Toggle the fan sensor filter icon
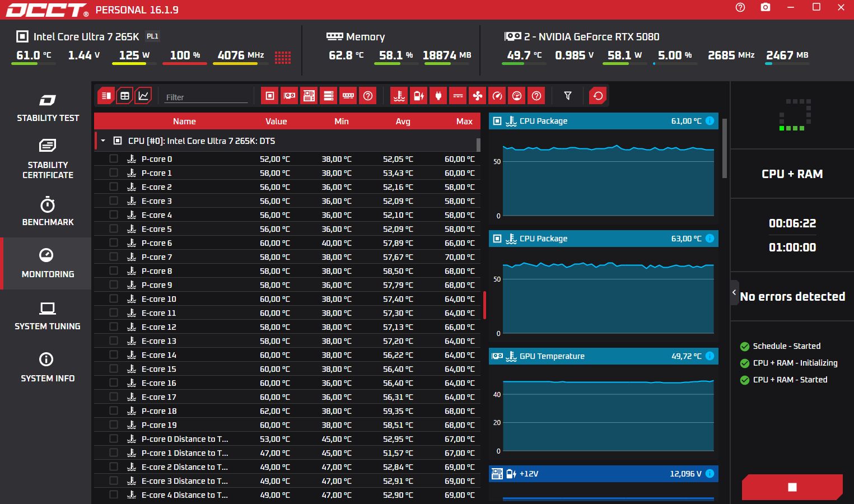This screenshot has width=854, height=504. click(x=478, y=96)
